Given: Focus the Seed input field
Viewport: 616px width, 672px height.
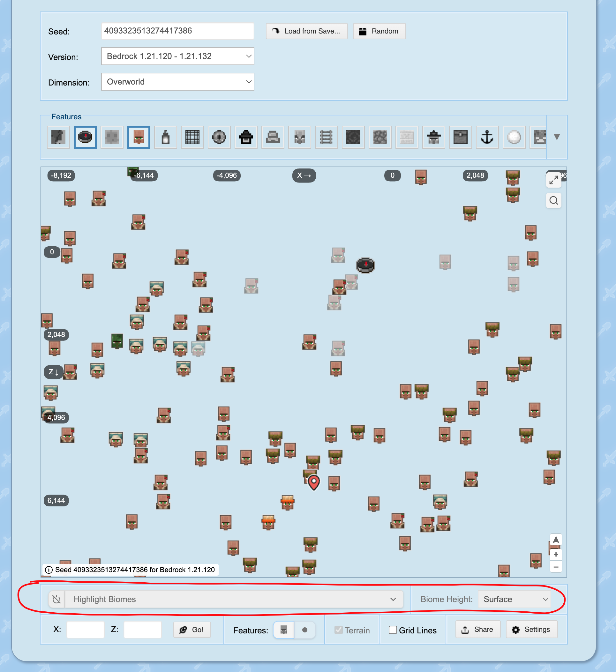Looking at the screenshot, I should coord(178,31).
